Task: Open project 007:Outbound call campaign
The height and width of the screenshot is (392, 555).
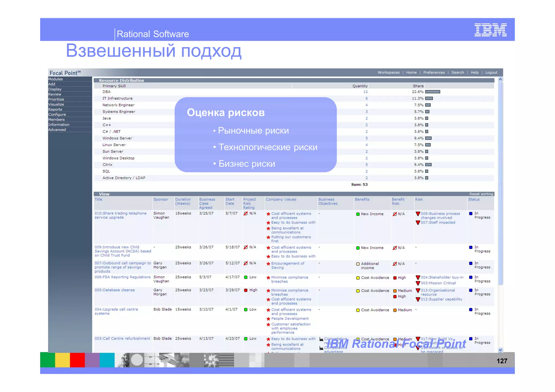Action: [122, 267]
